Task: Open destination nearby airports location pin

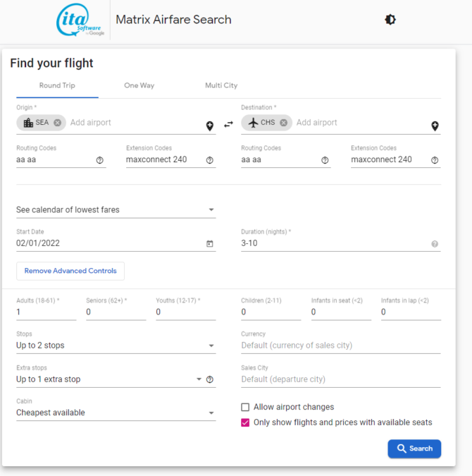Action: (435, 126)
